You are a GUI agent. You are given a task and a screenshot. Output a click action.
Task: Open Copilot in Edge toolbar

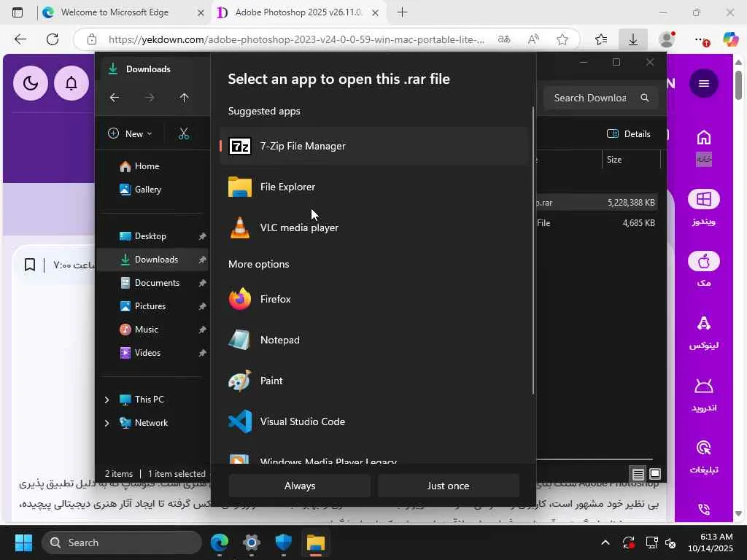coord(730,39)
